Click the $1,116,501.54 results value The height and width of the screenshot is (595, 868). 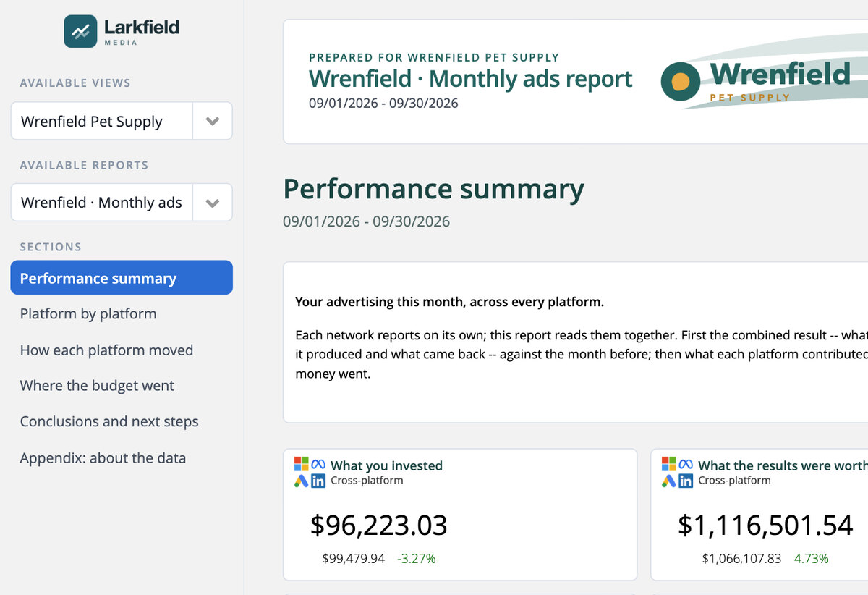765,526
